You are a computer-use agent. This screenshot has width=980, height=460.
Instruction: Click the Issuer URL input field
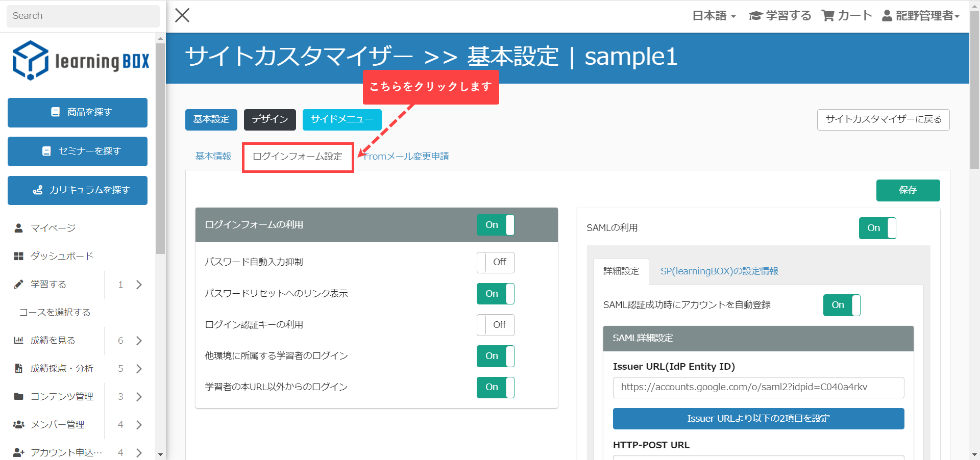click(758, 387)
